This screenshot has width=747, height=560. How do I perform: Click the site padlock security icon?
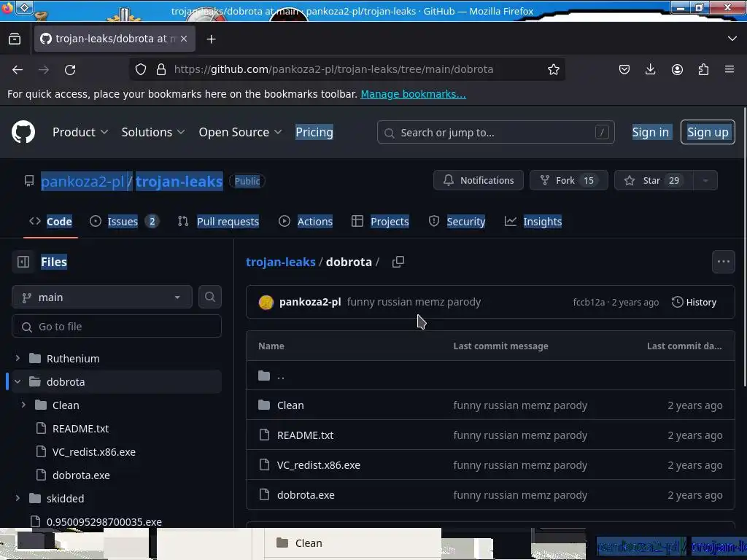[x=161, y=69]
